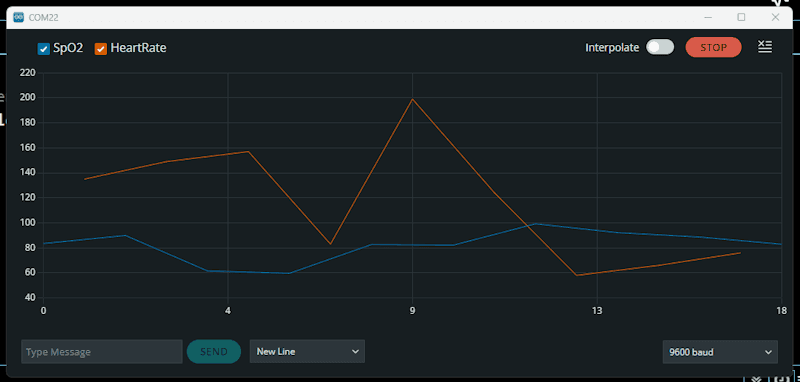Click the SEND button
The width and height of the screenshot is (800, 382).
pyautogui.click(x=214, y=352)
